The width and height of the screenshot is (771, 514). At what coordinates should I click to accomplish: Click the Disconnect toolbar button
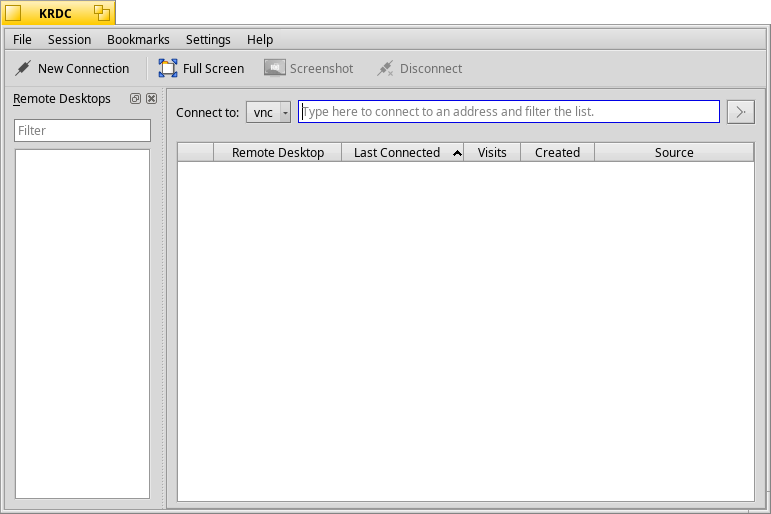coord(419,68)
